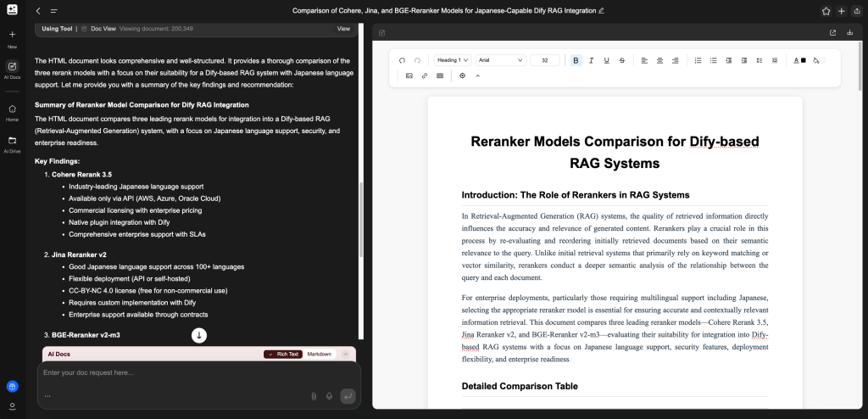Go back with the left arrow
Image resolution: width=868 pixels, height=419 pixels.
click(38, 10)
